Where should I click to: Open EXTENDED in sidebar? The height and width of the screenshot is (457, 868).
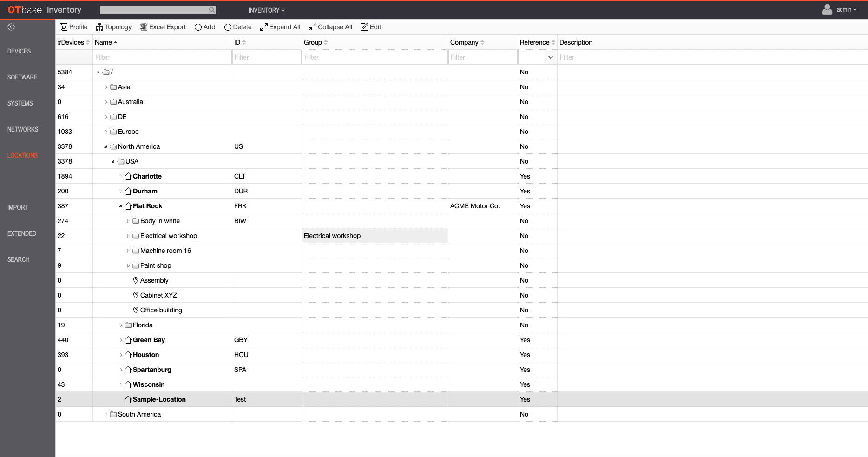(x=22, y=233)
